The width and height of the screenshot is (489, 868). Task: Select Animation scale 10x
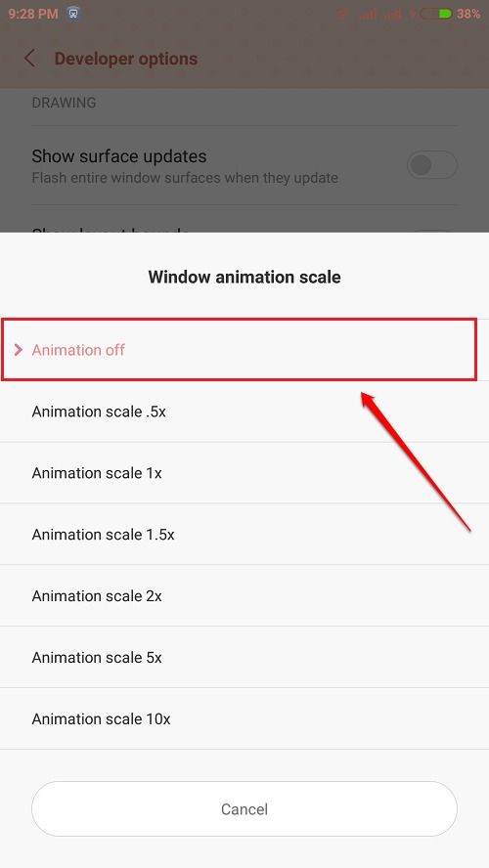click(x=244, y=718)
